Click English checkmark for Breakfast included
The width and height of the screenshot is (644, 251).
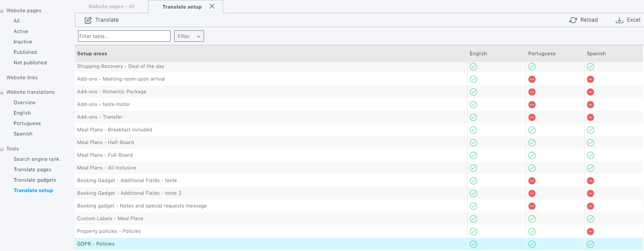(x=473, y=130)
